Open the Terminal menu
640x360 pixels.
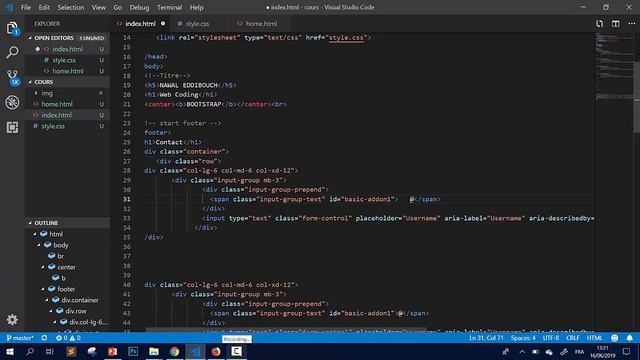pos(169,7)
